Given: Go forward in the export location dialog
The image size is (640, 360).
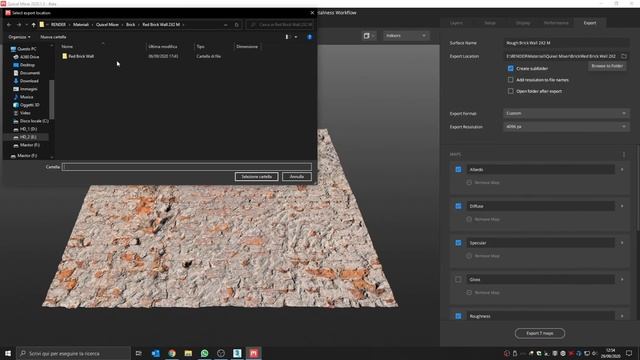Looking at the screenshot, I should coord(19,25).
